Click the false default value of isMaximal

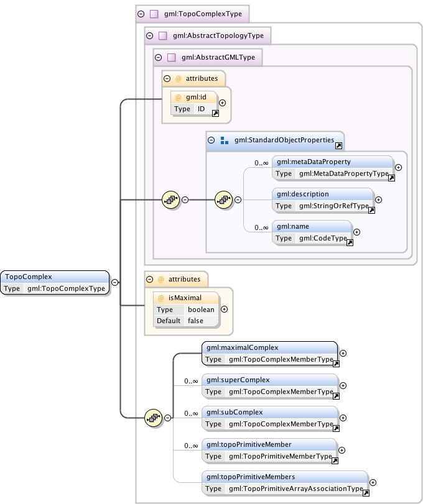[195, 321]
